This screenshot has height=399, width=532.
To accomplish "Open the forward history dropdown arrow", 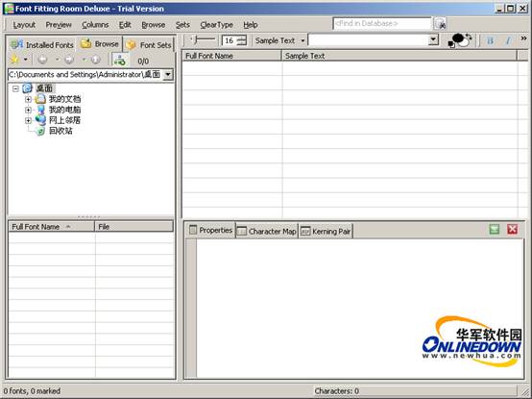I will [x=84, y=60].
